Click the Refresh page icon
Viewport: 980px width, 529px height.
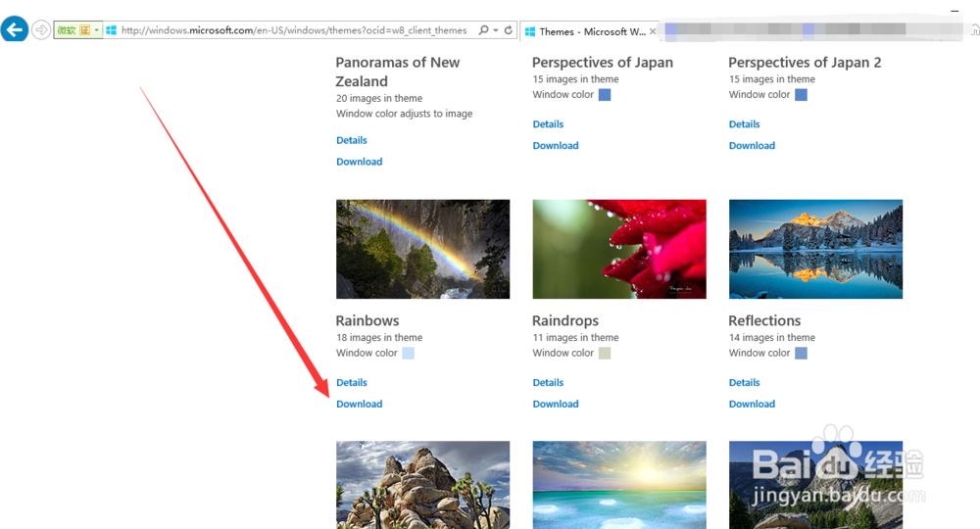pos(509,30)
